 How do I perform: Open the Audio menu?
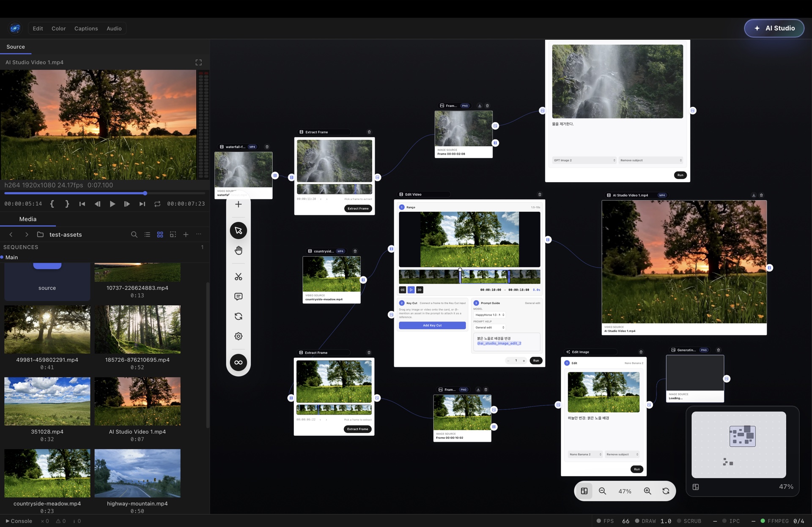tap(114, 28)
